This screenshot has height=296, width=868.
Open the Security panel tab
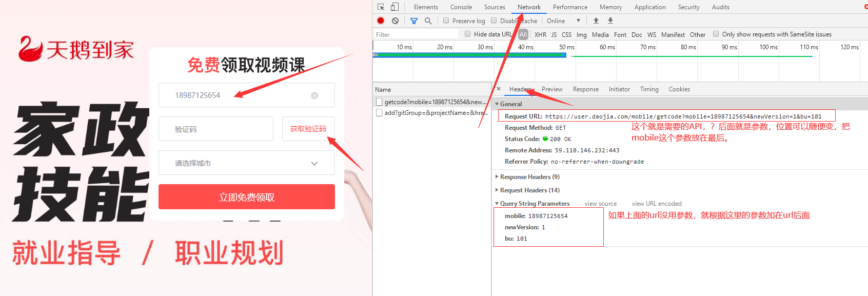(688, 7)
